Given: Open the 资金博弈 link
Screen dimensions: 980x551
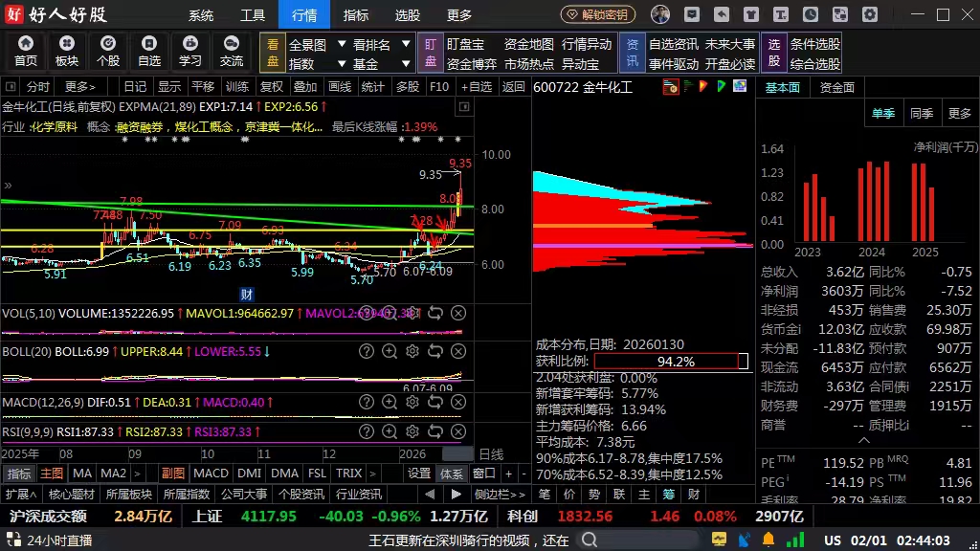Looking at the screenshot, I should pos(472,64).
